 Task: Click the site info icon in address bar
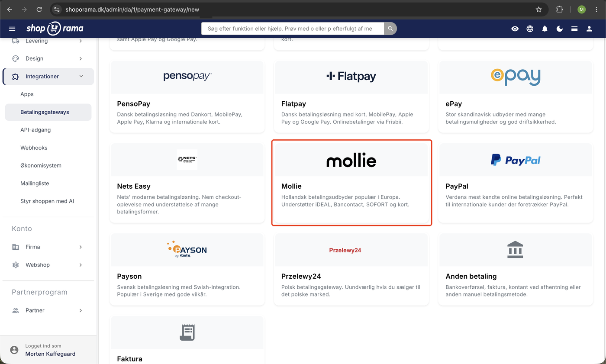pyautogui.click(x=57, y=9)
